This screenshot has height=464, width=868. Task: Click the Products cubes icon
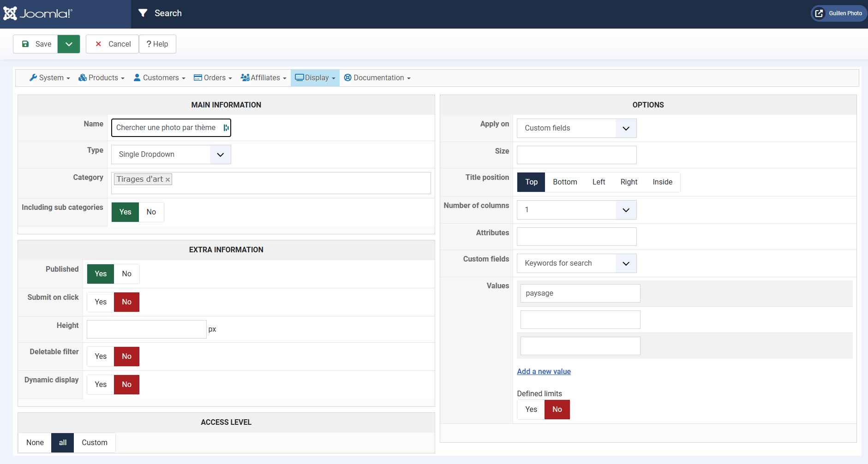(x=83, y=77)
